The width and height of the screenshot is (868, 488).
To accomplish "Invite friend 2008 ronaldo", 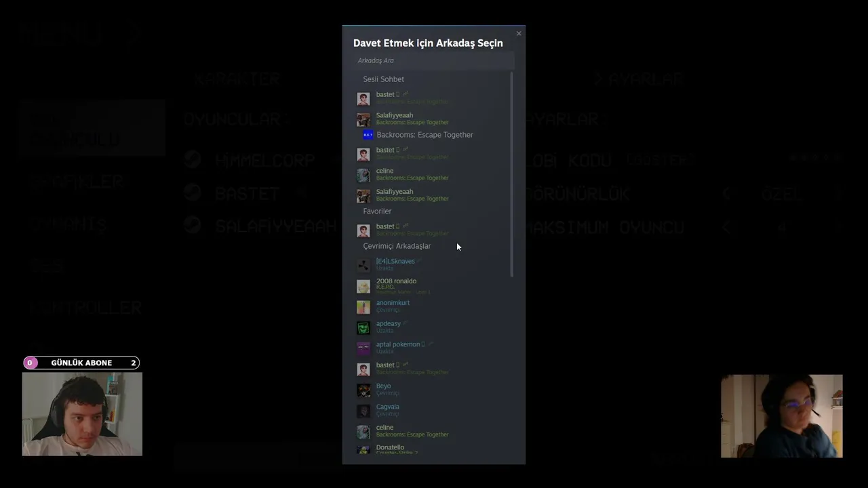I will pyautogui.click(x=433, y=285).
